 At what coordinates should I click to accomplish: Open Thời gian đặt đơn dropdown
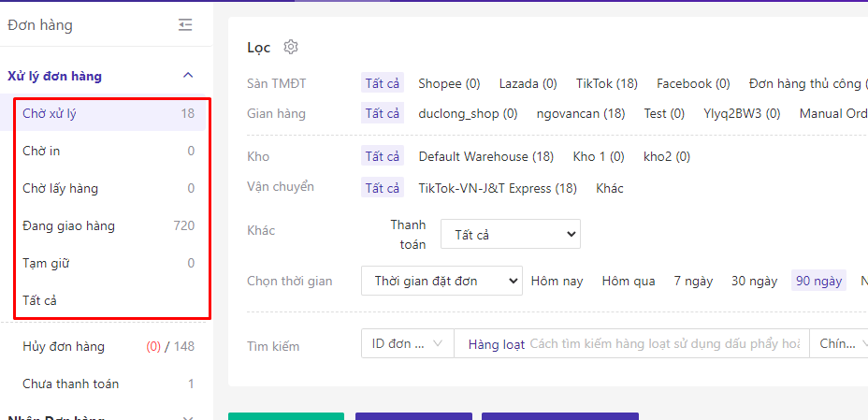(441, 281)
